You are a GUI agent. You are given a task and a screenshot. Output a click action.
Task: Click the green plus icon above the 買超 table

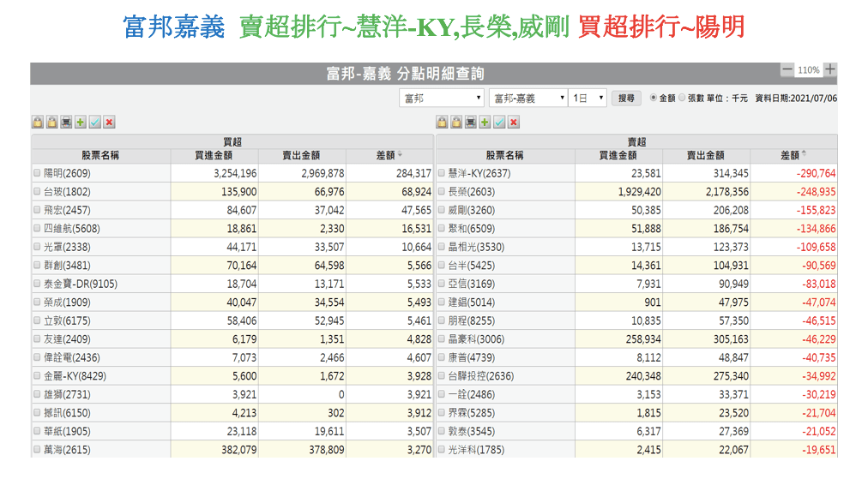point(81,123)
